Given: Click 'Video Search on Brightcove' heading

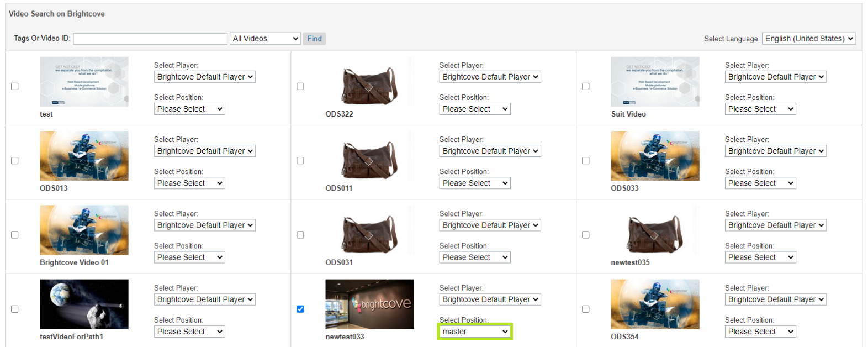Looking at the screenshot, I should click(57, 14).
